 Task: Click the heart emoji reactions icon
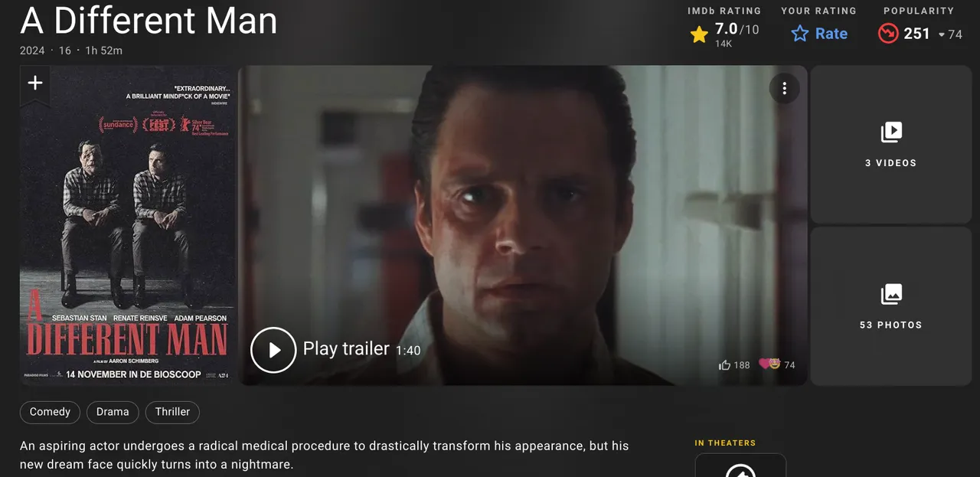coord(769,364)
